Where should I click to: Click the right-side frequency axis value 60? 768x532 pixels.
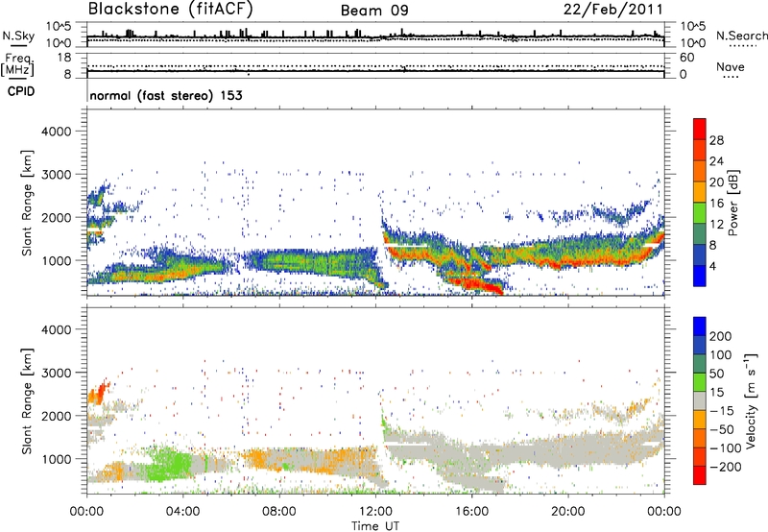pyautogui.click(x=686, y=58)
